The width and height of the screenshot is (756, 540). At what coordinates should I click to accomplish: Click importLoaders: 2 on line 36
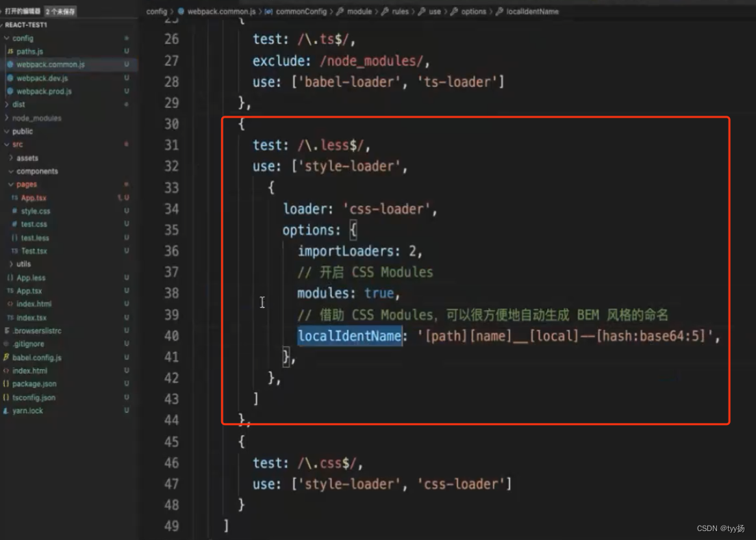coord(359,251)
